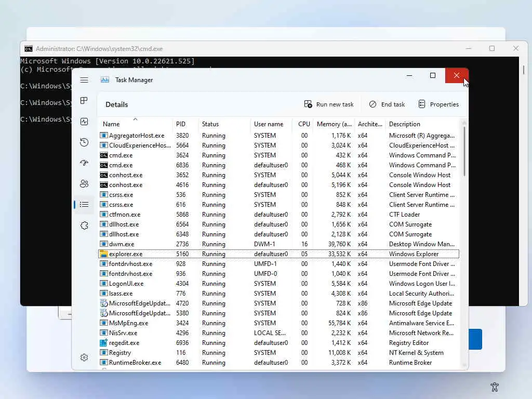Minimize the Task Manager window
This screenshot has width=532, height=399.
click(x=409, y=75)
